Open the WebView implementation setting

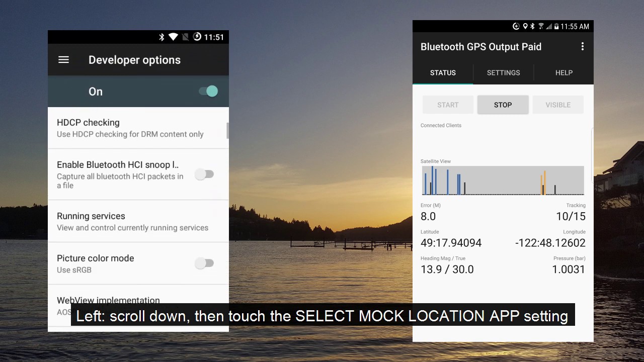click(x=138, y=307)
